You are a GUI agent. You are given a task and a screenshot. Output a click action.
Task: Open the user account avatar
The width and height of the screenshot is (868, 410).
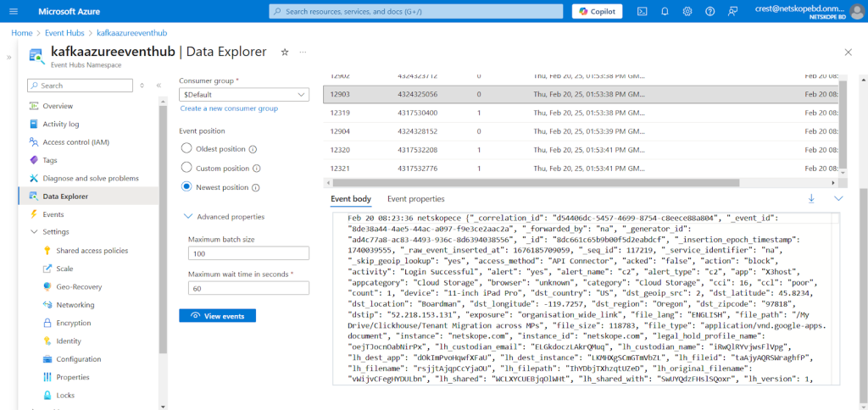pyautogui.click(x=856, y=11)
